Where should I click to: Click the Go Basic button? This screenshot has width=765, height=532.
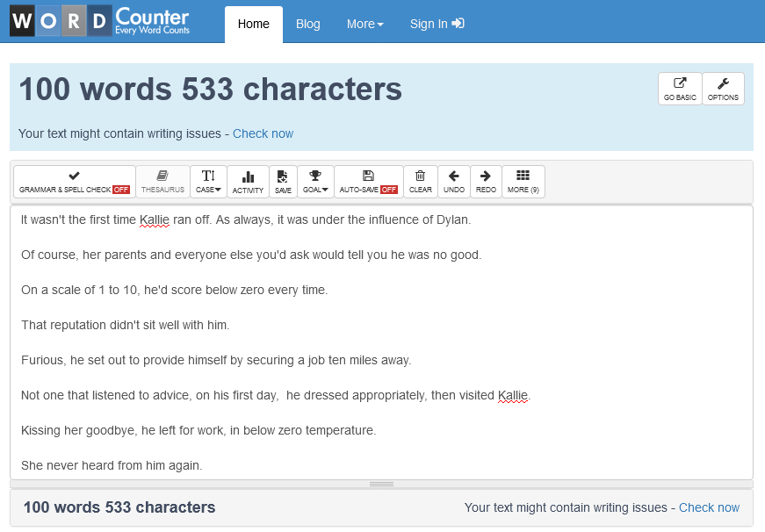pyautogui.click(x=680, y=89)
